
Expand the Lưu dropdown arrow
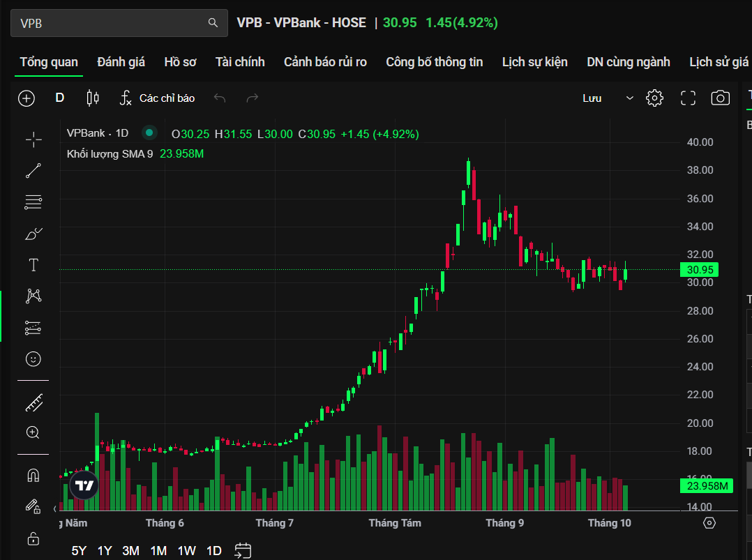click(x=630, y=98)
